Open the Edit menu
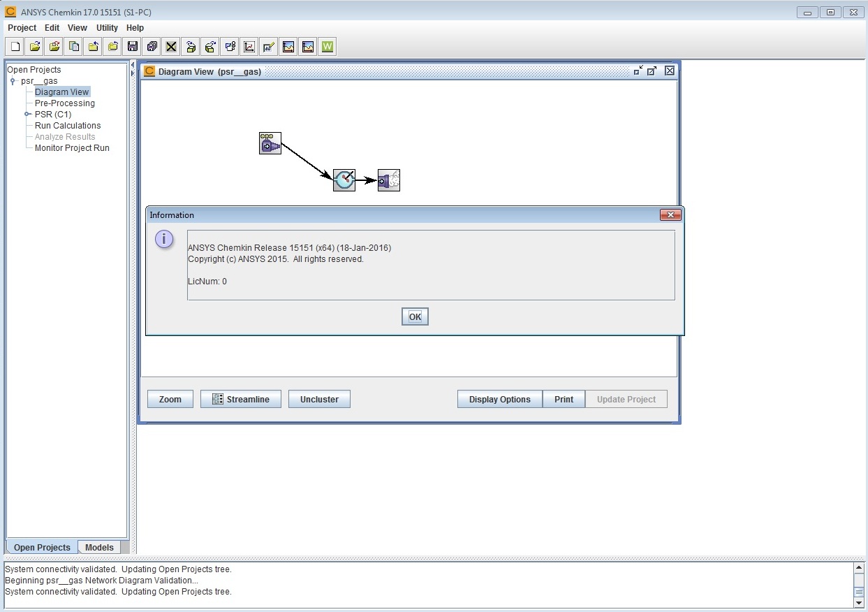Viewport: 868px width, 612px height. click(52, 28)
